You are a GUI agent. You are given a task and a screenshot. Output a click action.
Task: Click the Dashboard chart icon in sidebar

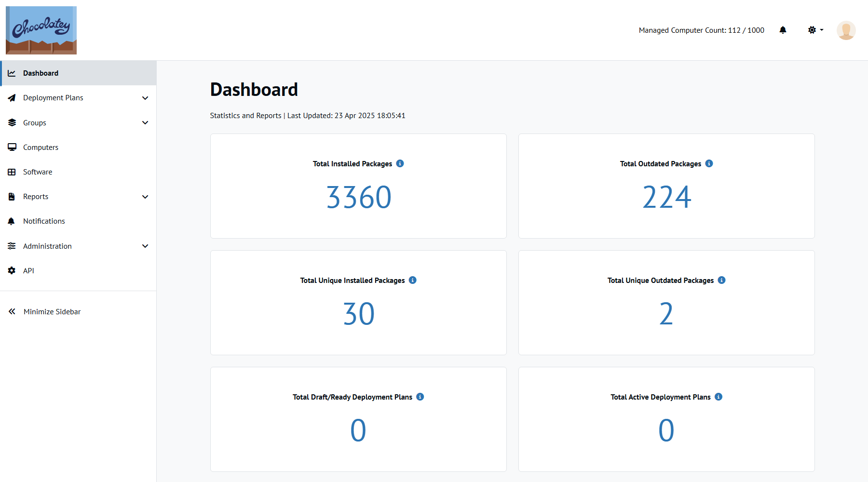[12, 73]
